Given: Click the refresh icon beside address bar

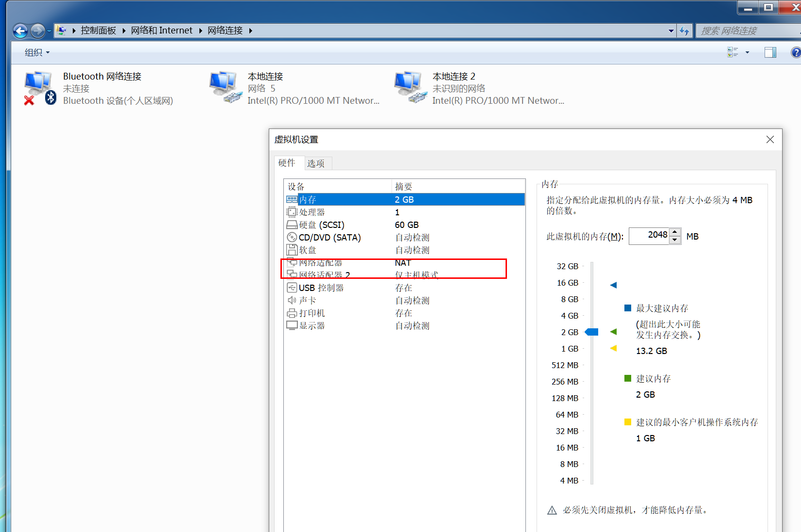Looking at the screenshot, I should pos(685,31).
